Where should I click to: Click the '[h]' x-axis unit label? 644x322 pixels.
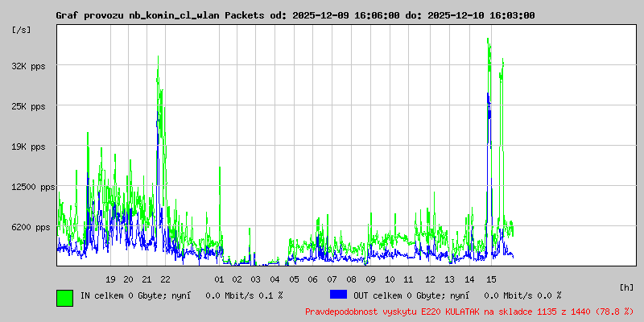pyautogui.click(x=626, y=287)
